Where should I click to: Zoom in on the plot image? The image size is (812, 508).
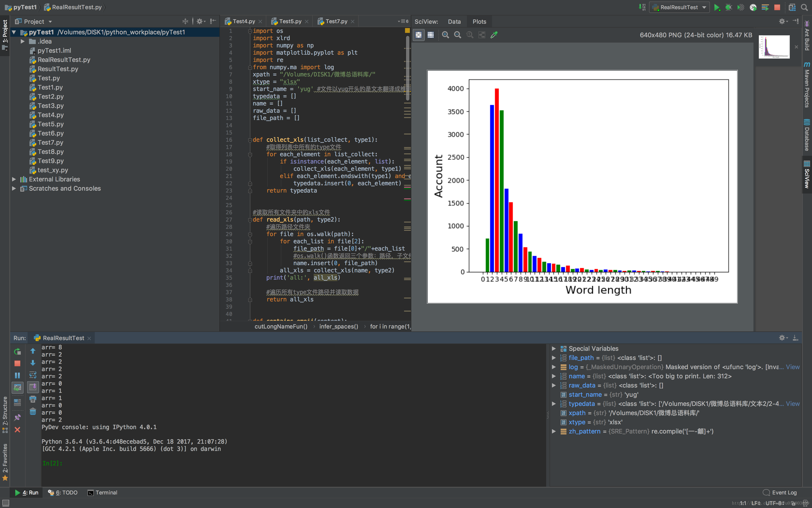click(446, 35)
